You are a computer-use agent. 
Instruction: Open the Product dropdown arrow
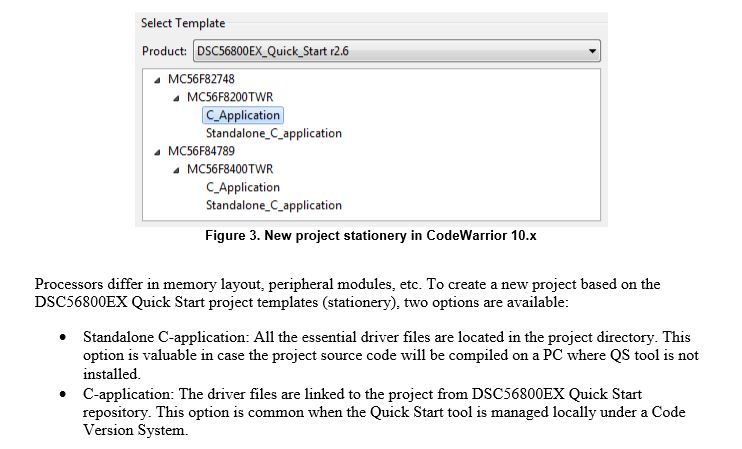coord(593,50)
